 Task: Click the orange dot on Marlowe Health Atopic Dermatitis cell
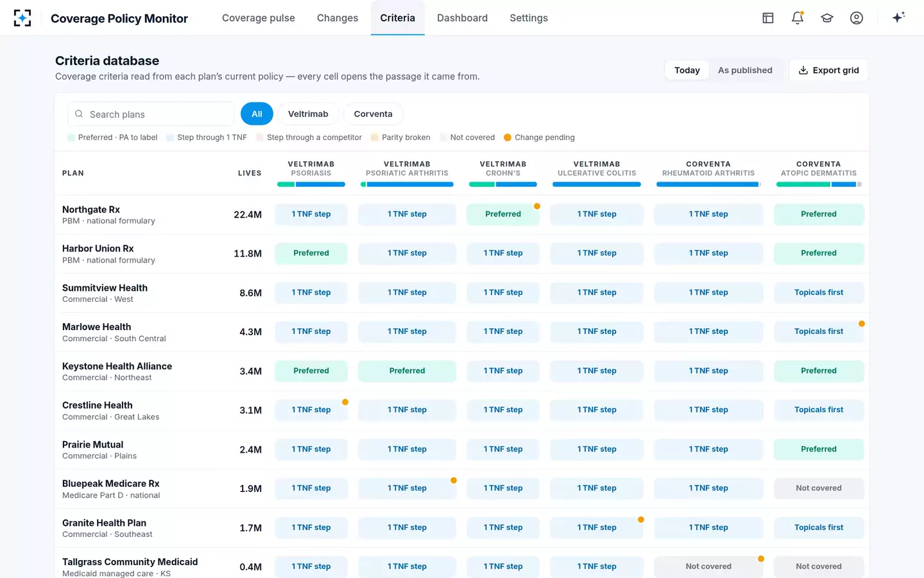(x=862, y=324)
